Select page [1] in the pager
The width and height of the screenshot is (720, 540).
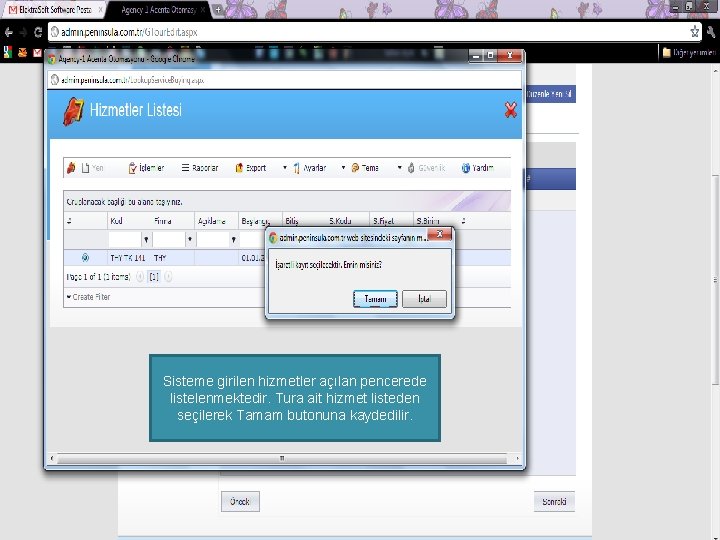pos(154,277)
